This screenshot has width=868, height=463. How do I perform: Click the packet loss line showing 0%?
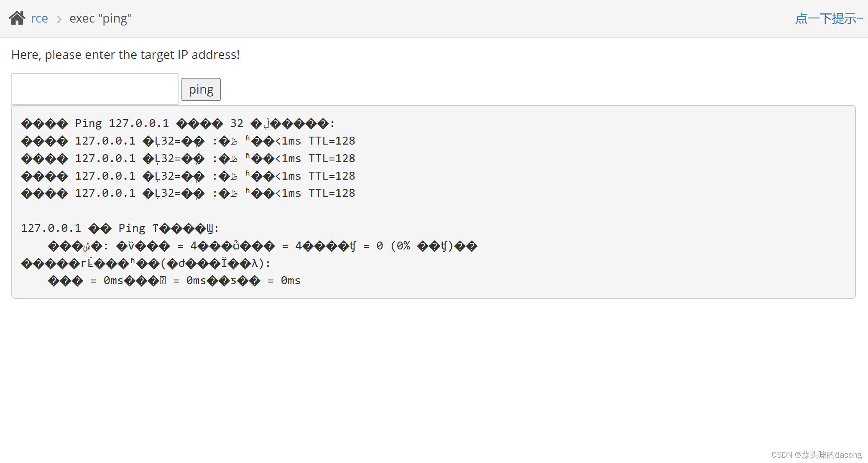tap(263, 246)
